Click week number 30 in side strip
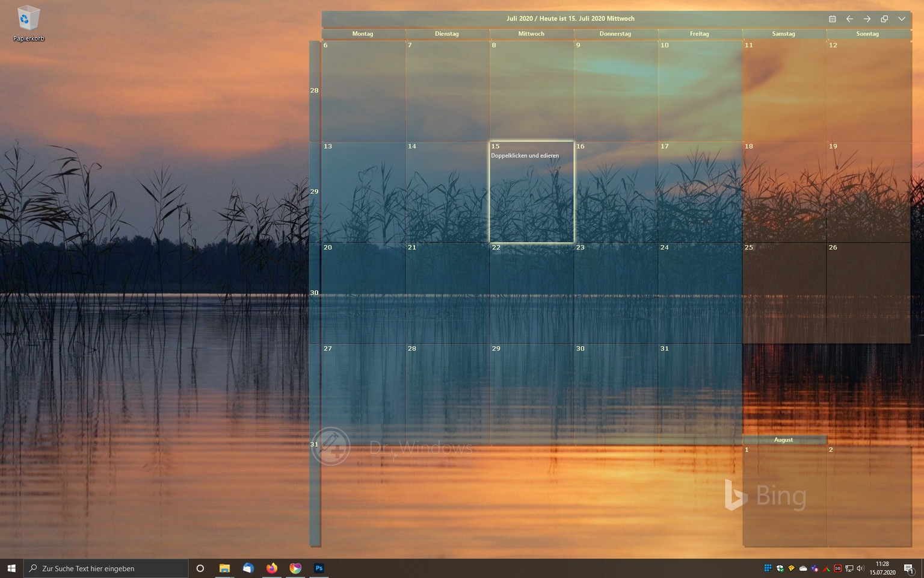This screenshot has width=924, height=578. coord(315,293)
